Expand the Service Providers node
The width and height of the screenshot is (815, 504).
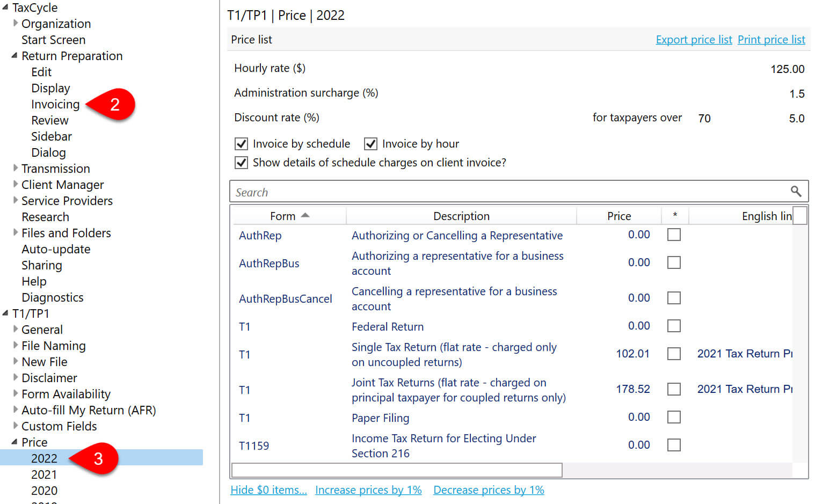click(x=16, y=200)
